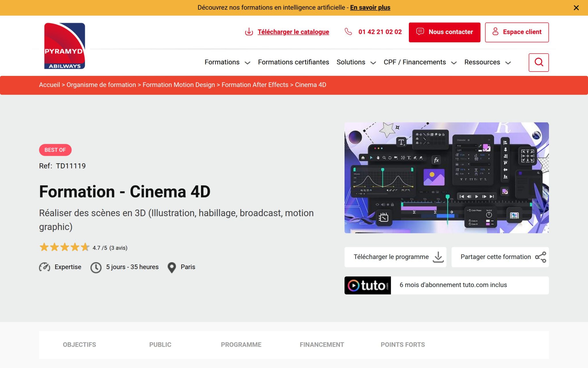
Task: Open the 'En savoir plus' link
Action: (x=370, y=7)
